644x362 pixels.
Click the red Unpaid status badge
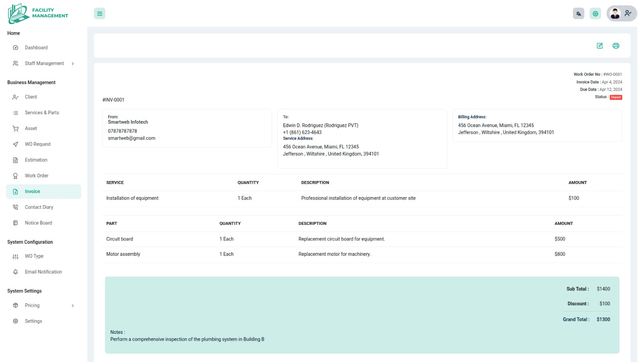point(616,97)
